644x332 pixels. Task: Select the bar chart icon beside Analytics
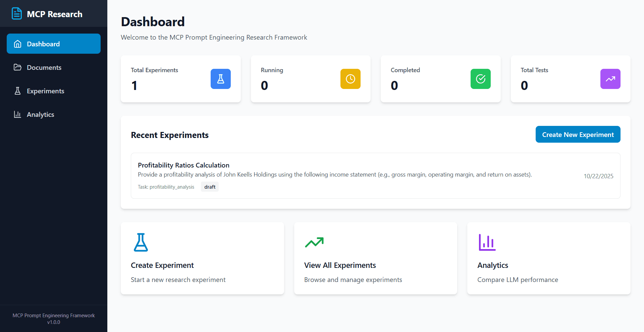(18, 114)
